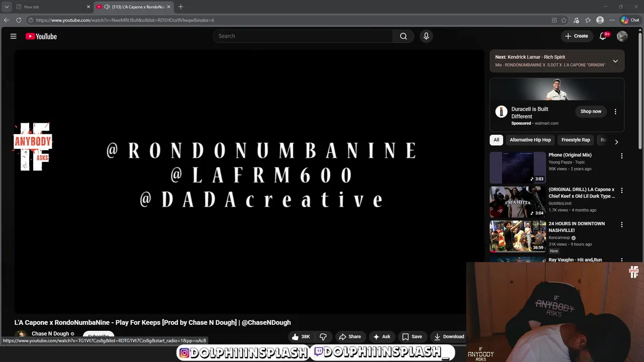Click Next: Kendrick Lamar - Rich Spirit text
The width and height of the screenshot is (644, 362).
pos(530,57)
